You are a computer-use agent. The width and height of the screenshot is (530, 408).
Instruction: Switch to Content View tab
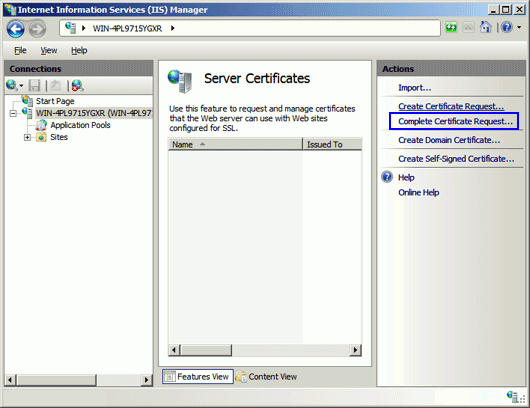click(267, 377)
